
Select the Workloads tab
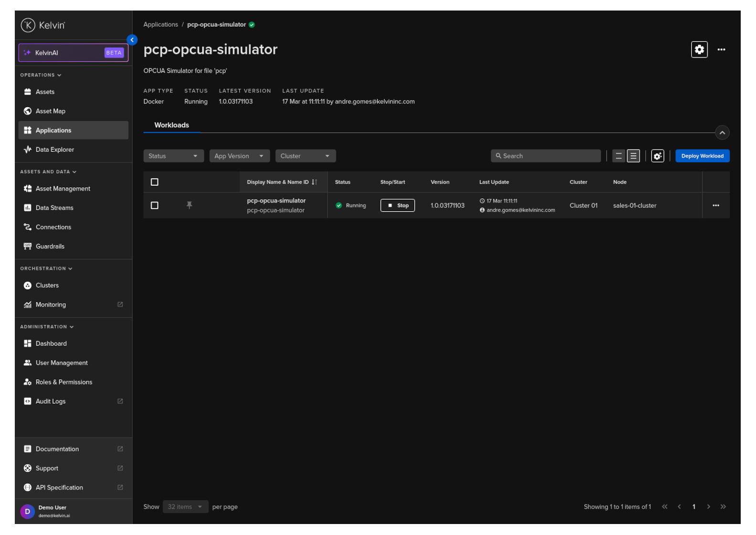pyautogui.click(x=171, y=125)
